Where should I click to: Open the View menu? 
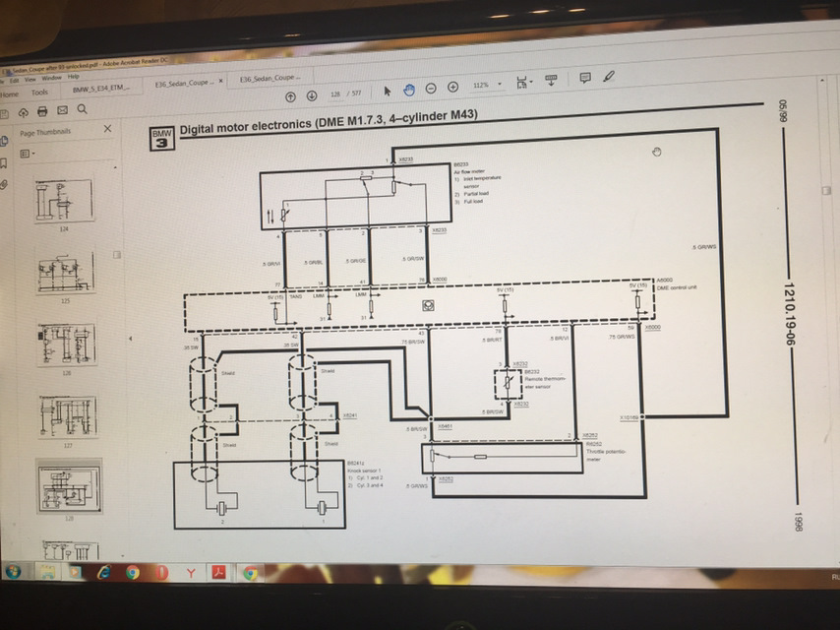30,80
